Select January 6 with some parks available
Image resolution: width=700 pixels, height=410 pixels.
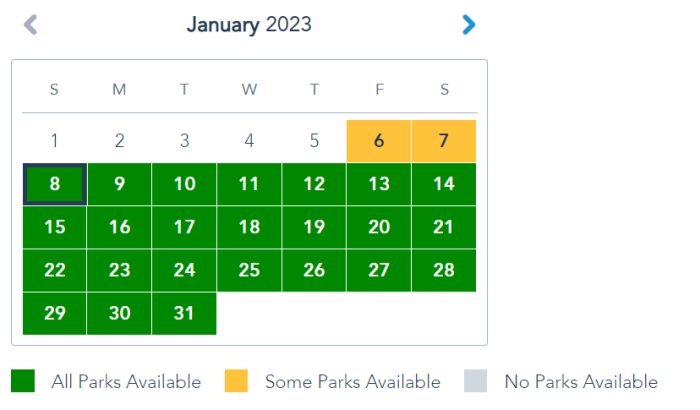tap(379, 141)
